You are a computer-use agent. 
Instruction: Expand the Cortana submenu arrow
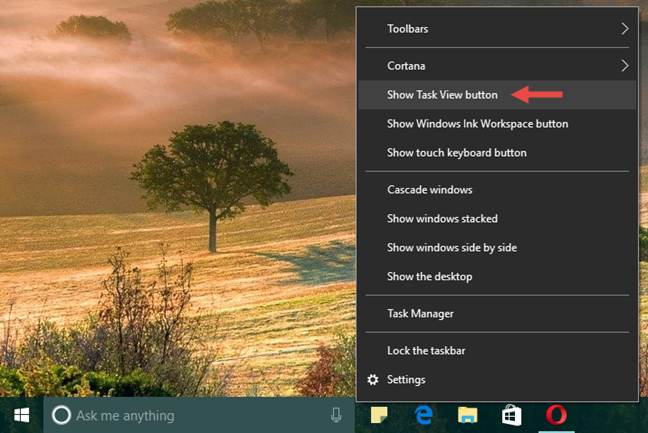[x=625, y=66]
